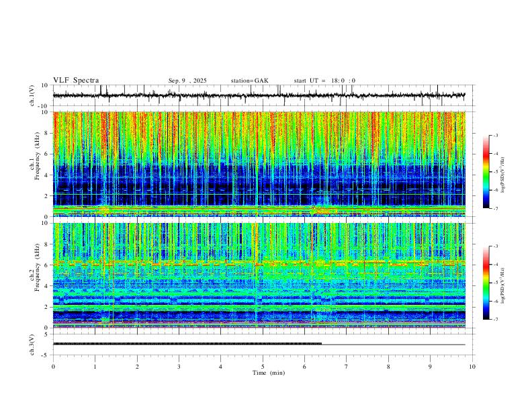Click the ch.2 "Frequency (kHz)" axis label

(x=37, y=267)
